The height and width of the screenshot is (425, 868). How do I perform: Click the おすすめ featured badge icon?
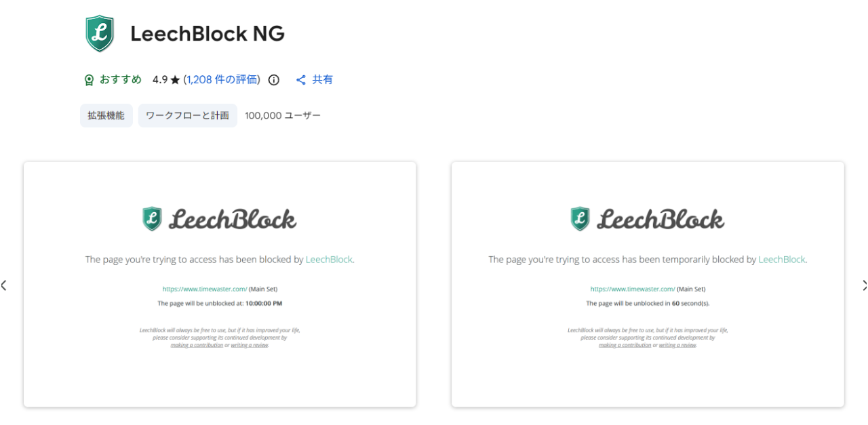88,79
